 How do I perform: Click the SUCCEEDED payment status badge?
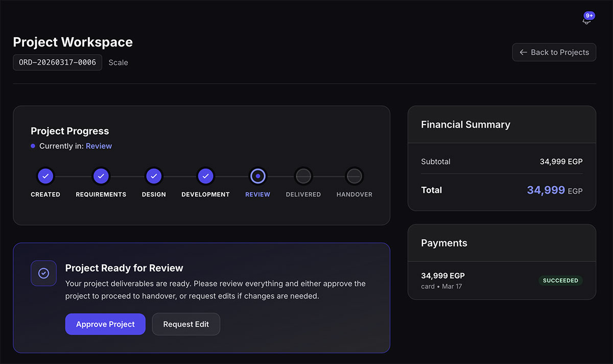560,280
